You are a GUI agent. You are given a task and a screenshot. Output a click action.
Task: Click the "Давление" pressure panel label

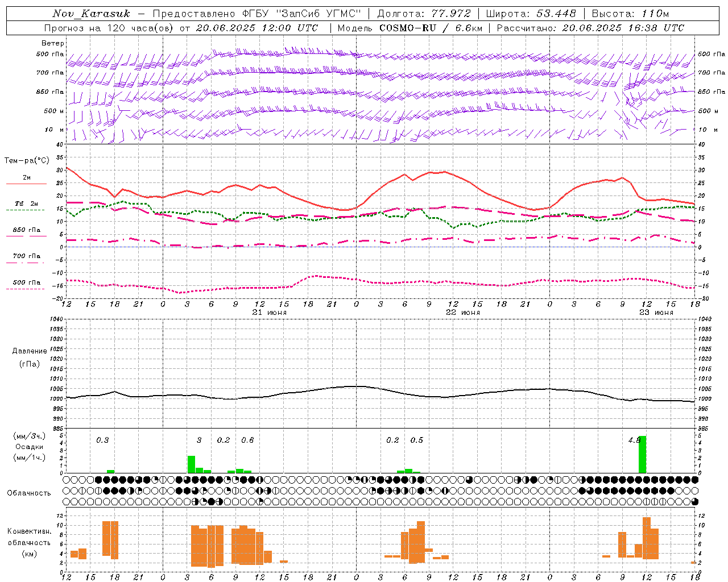[30, 351]
